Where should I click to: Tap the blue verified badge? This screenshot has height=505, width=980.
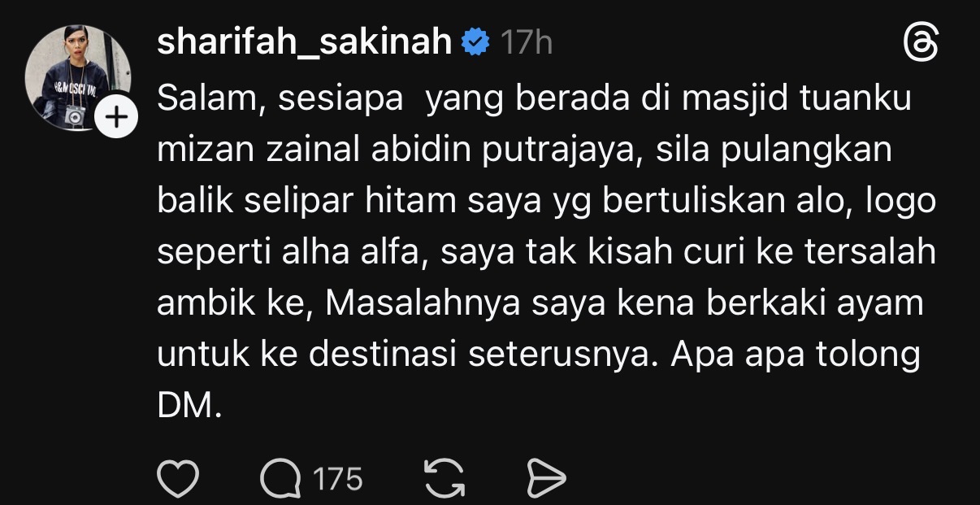(475, 41)
